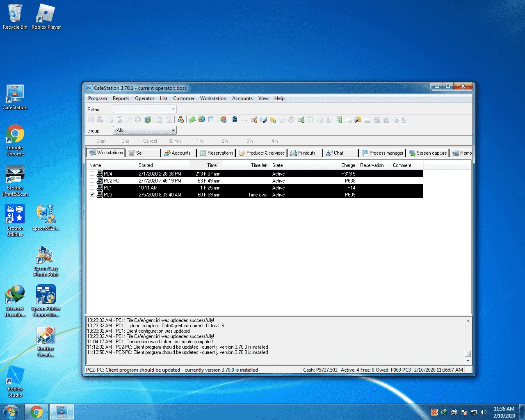The image size is (525, 420).
Task: Click the Start session button
Action: pos(101,141)
